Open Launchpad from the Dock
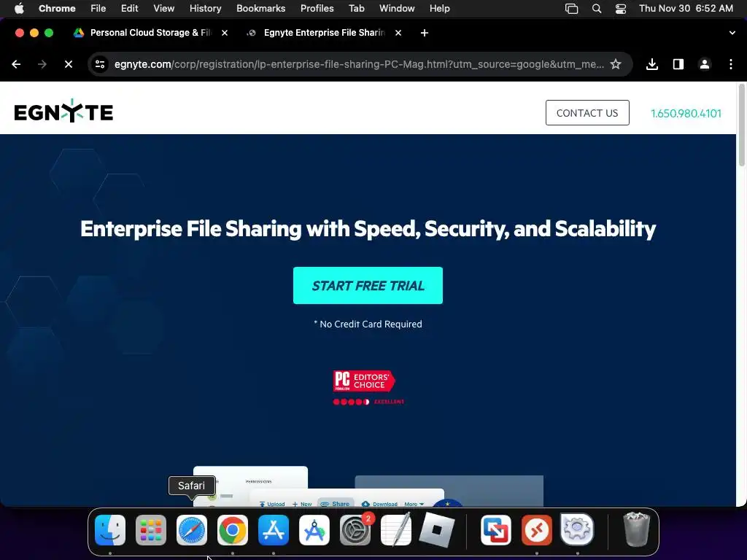This screenshot has width=747, height=560. pyautogui.click(x=151, y=530)
